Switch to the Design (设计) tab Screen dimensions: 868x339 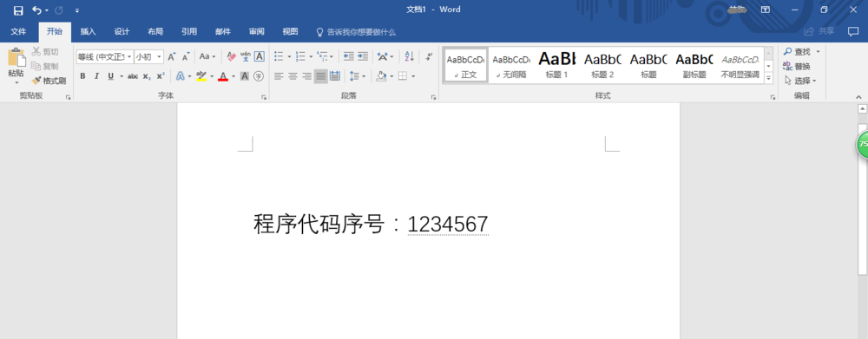(122, 31)
